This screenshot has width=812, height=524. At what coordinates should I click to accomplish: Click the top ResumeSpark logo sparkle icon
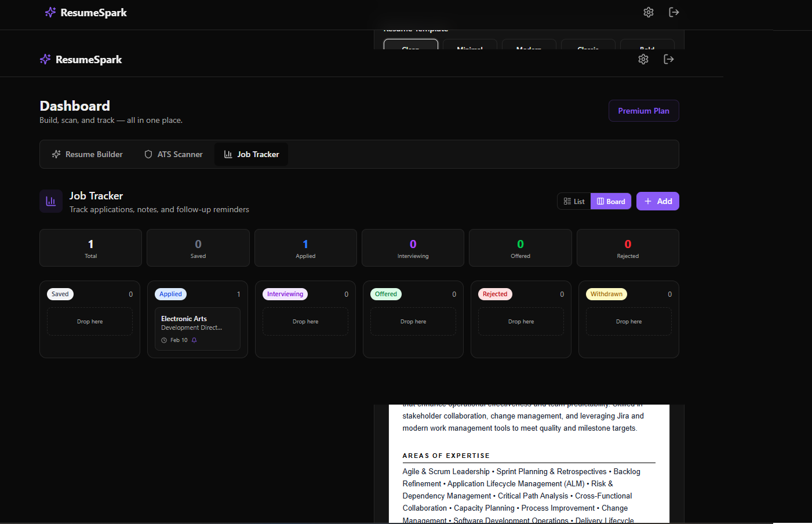50,12
